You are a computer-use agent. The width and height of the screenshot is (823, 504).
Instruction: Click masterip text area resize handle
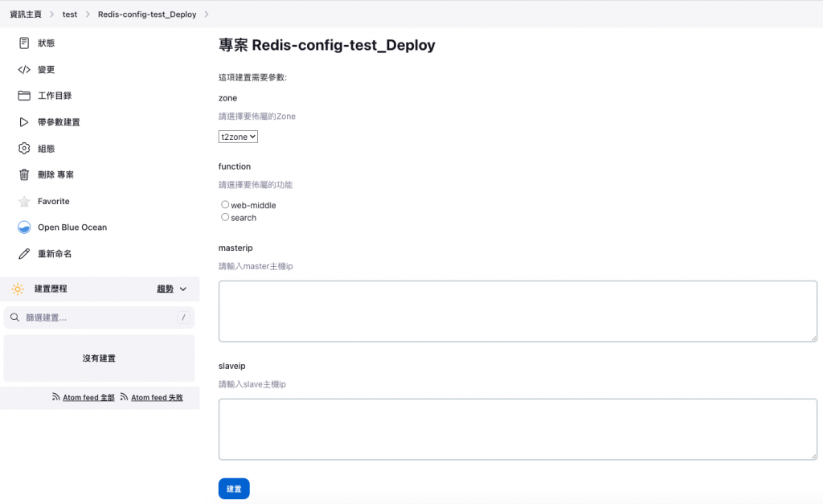click(813, 338)
